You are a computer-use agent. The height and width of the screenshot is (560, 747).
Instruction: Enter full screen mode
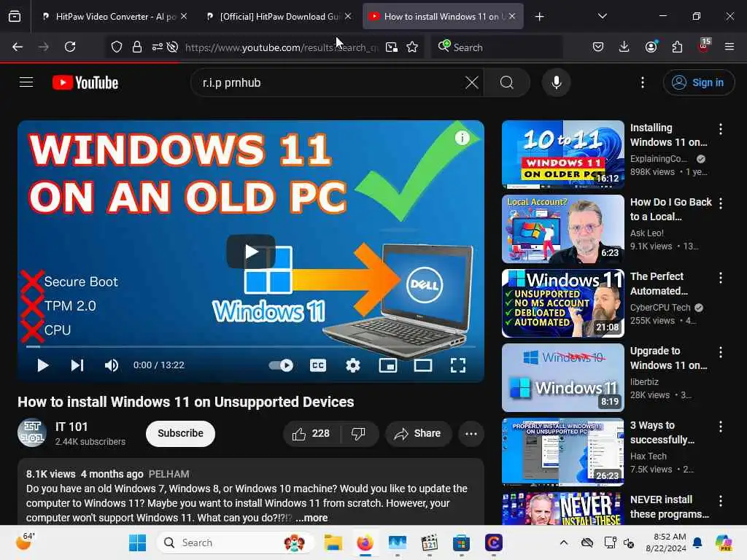tap(458, 365)
